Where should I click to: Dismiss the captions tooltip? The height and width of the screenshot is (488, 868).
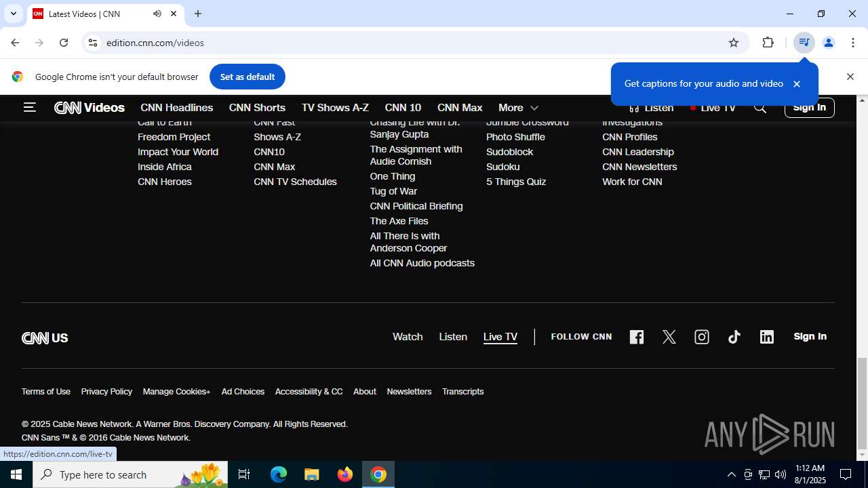pos(797,84)
